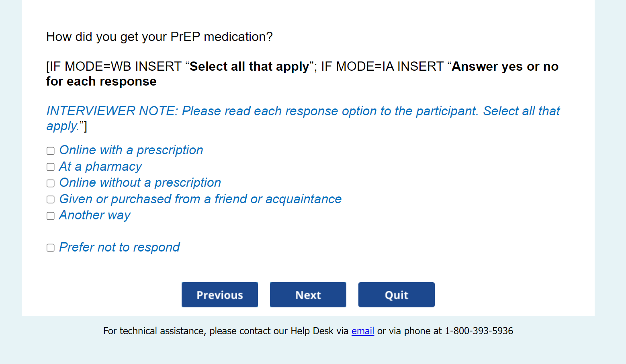Tick the 'At a pharmacy' checkbox
The image size is (626, 364).
[x=51, y=167]
